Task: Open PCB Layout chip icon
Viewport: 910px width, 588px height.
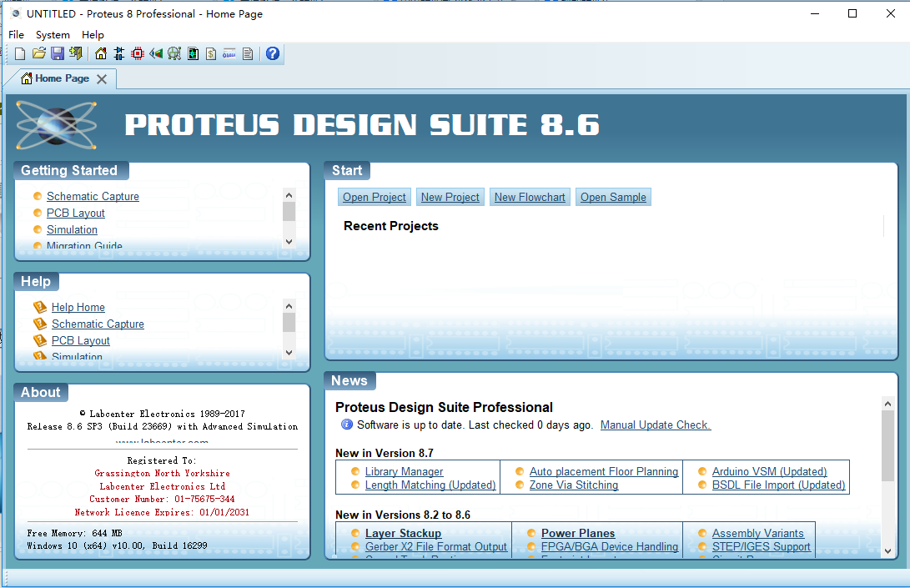Action: (138, 54)
